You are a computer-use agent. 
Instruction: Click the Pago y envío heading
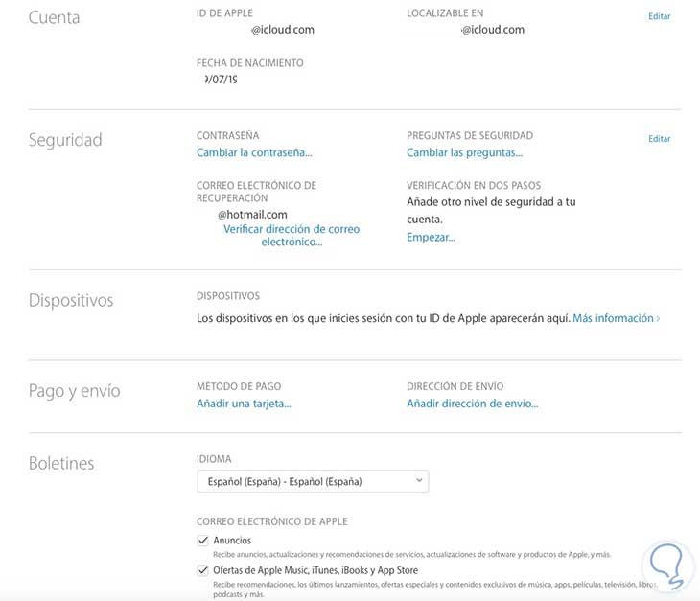74,391
